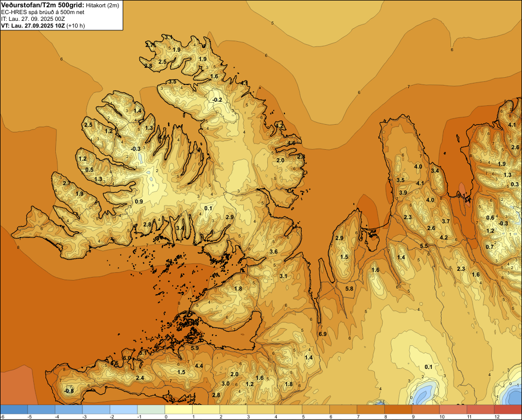Click the '3.9' temperature value on the map
This screenshot has width=522, height=420.
point(403,193)
